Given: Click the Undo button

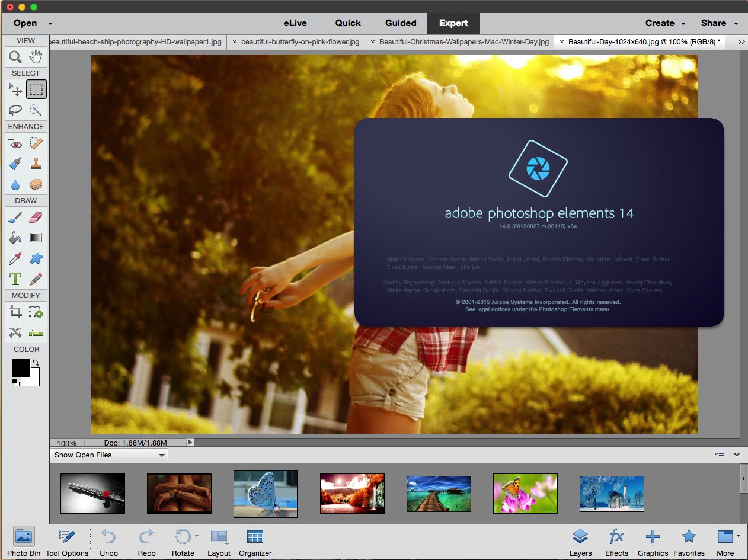Looking at the screenshot, I should pos(108,542).
